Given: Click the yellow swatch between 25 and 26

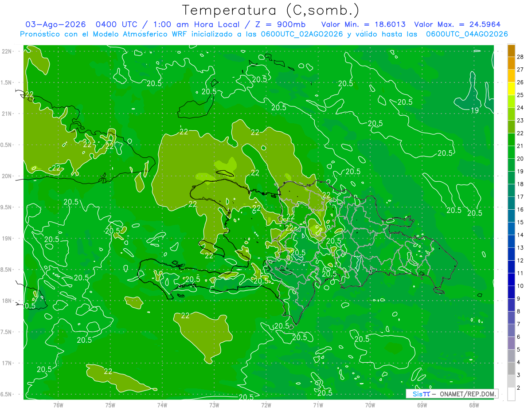Looking at the screenshot, I should (511, 89).
